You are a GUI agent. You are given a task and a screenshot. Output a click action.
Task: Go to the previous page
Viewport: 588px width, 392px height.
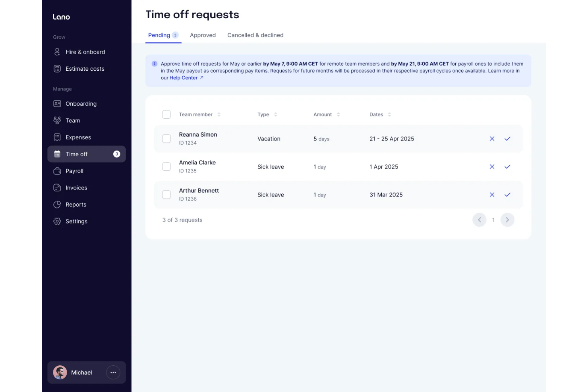click(x=480, y=220)
